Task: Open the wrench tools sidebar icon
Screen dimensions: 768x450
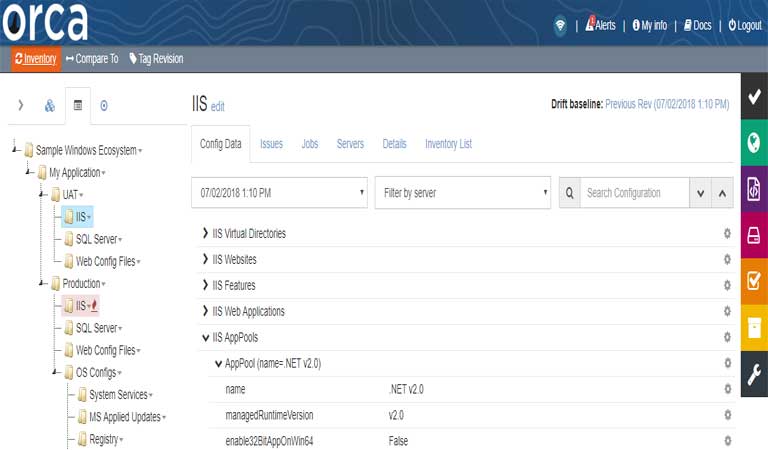Action: pos(754,374)
